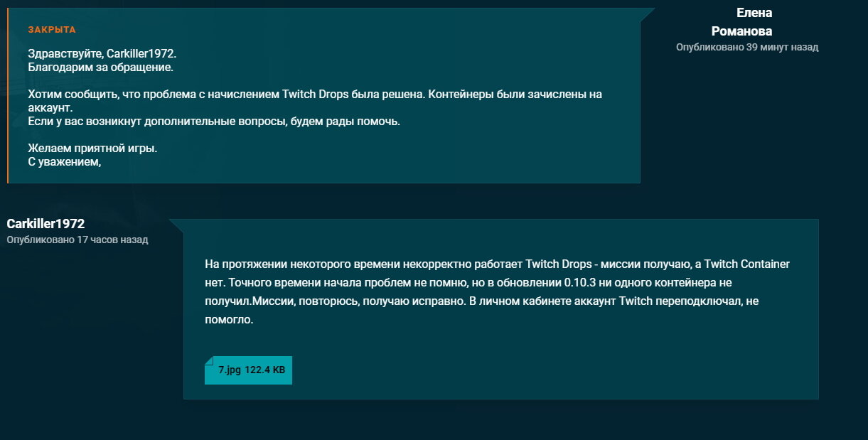Click the surname Романова
The height and width of the screenshot is (440, 868).
point(741,31)
